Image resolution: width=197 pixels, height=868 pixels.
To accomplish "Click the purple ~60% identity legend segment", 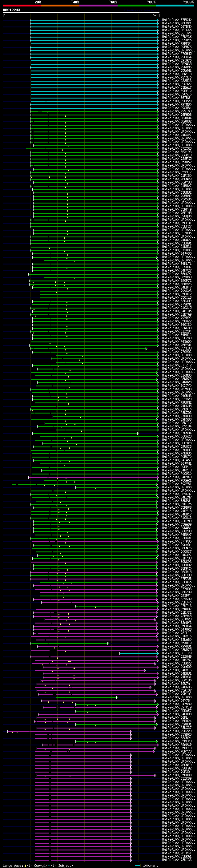I will [99, 6].
